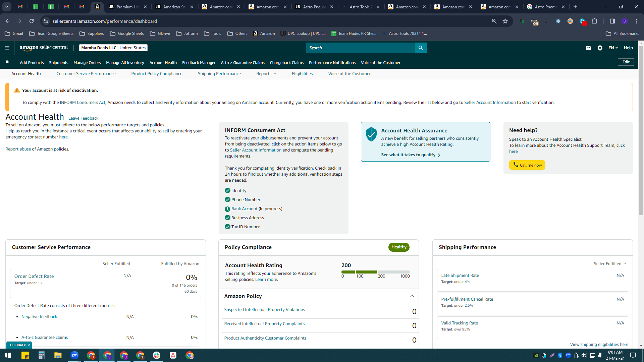Open File Explorer from the taskbar
Screen dimensions: 644x362
click(x=58, y=355)
